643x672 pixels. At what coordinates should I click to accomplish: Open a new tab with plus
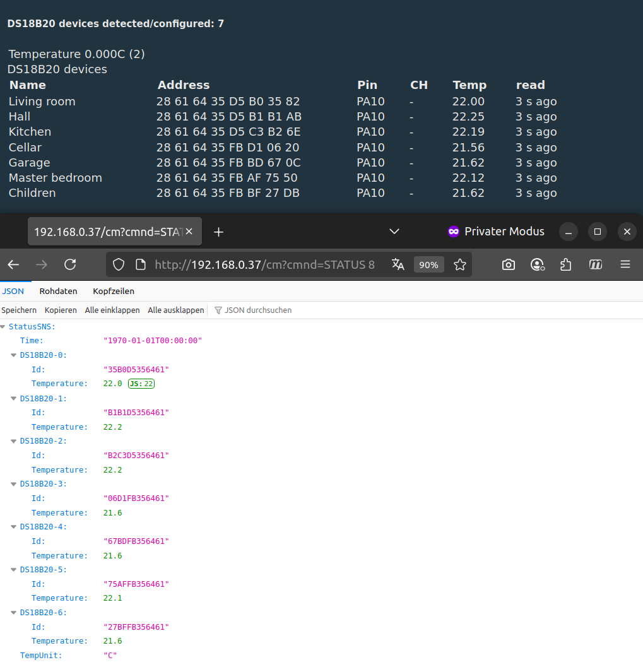(218, 232)
